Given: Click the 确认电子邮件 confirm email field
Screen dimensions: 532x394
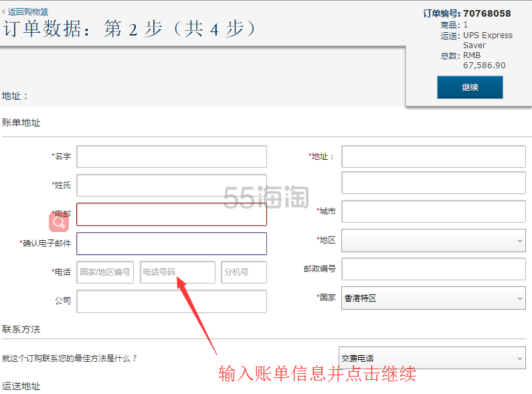Looking at the screenshot, I should (x=171, y=243).
